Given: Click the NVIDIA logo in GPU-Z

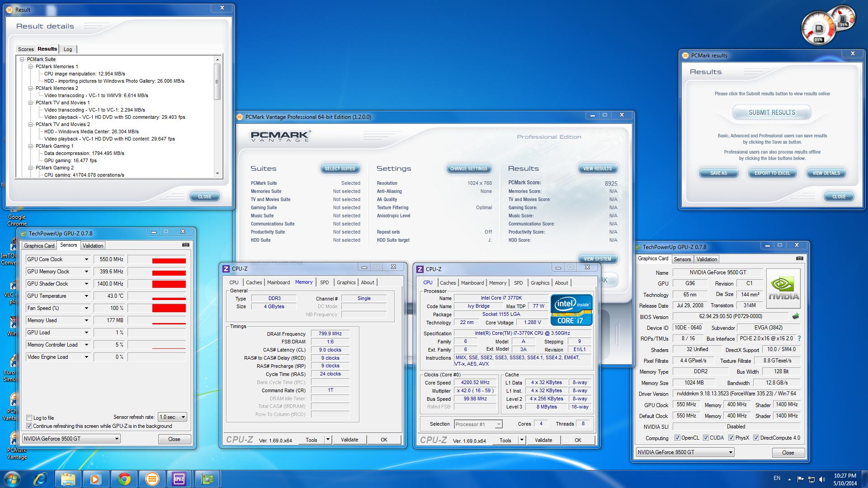Looking at the screenshot, I should 784,289.
